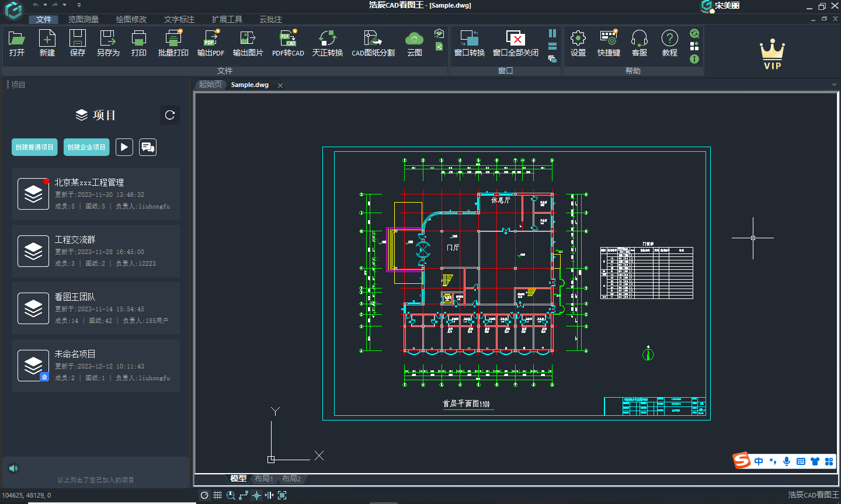Click the fullscreen display icon in status bar
Screen dimensions: 841x504
tap(282, 495)
